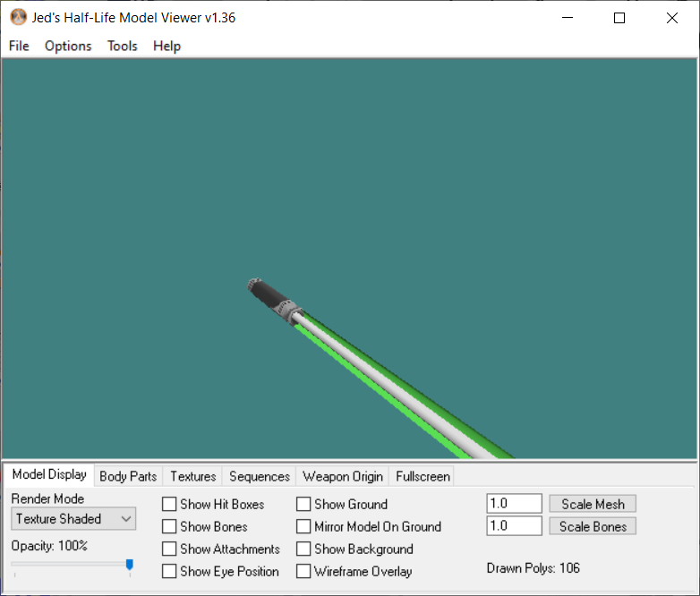Check Mirror Model On Ground
Image resolution: width=700 pixels, height=596 pixels.
[303, 527]
